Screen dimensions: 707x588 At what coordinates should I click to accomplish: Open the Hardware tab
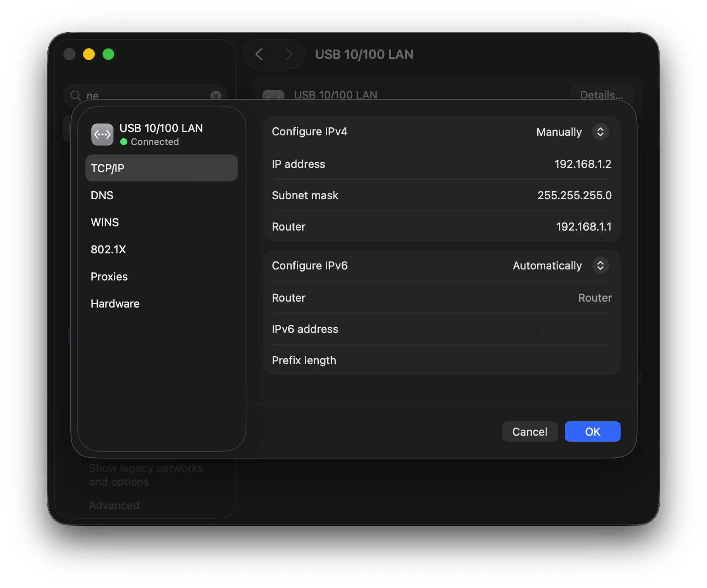(x=115, y=304)
